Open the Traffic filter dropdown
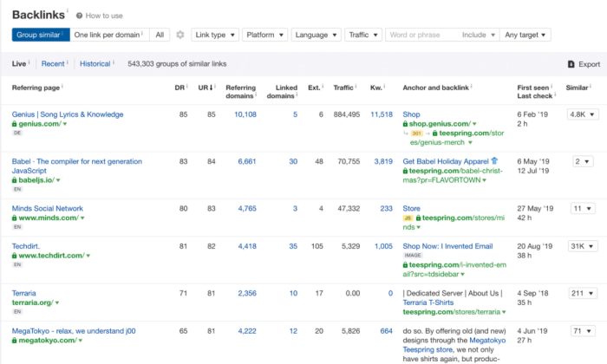The image size is (607, 364). point(363,35)
